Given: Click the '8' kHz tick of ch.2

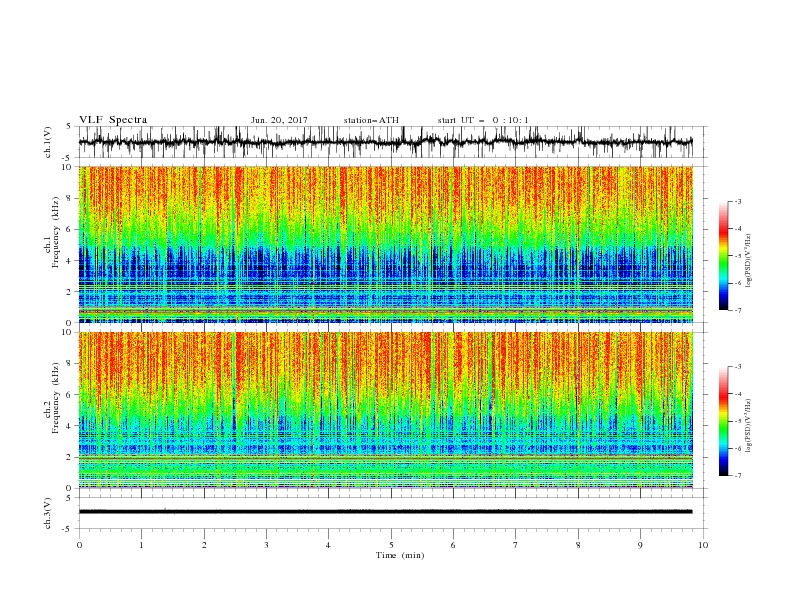Looking at the screenshot, I should (70, 364).
